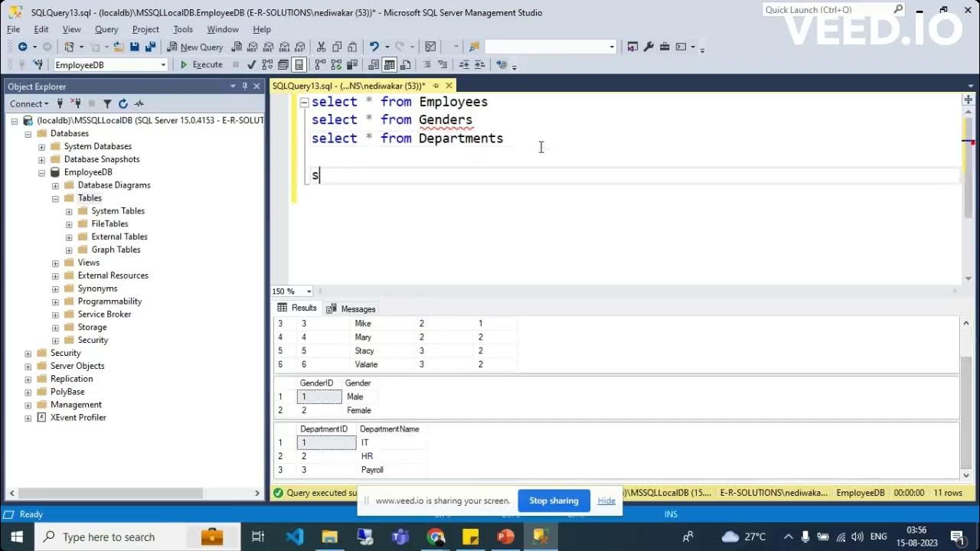
Task: Click the Execute button
Action: pyautogui.click(x=201, y=65)
